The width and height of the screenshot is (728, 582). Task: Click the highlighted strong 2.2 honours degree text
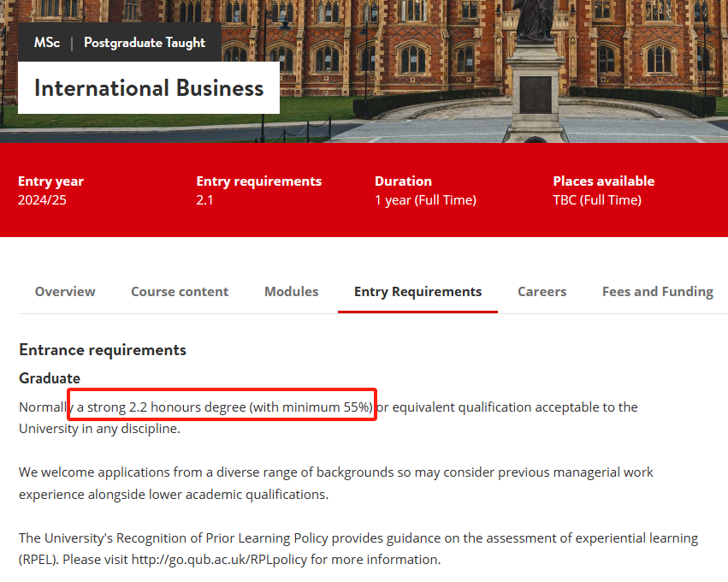point(224,407)
